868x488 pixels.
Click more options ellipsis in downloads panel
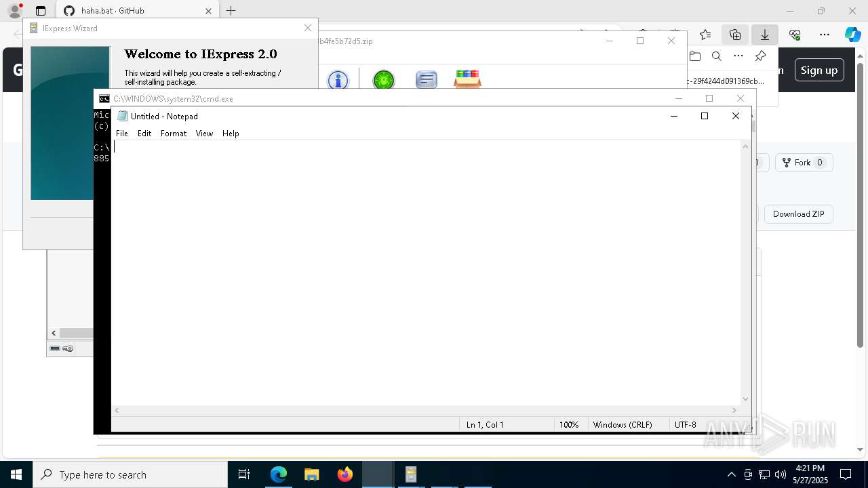738,56
